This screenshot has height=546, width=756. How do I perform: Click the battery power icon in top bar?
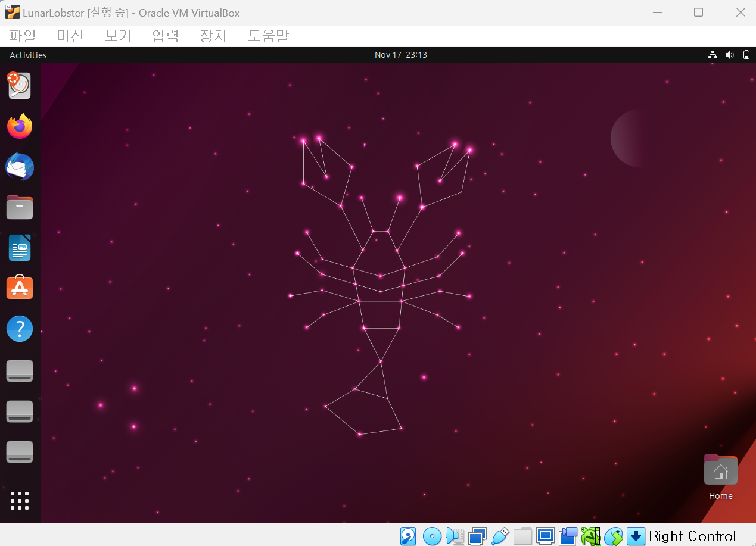[x=746, y=55]
